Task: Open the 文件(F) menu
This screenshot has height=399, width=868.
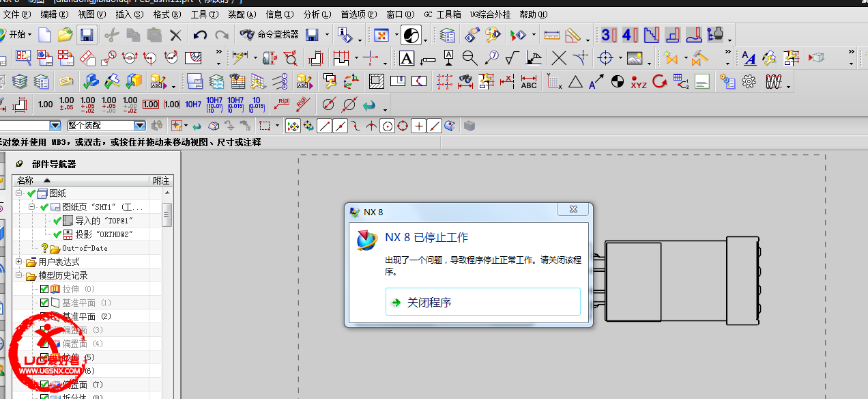Action: pos(16,14)
